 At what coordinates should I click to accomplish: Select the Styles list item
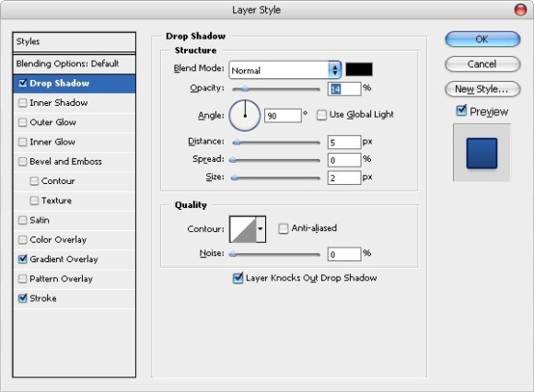click(75, 41)
